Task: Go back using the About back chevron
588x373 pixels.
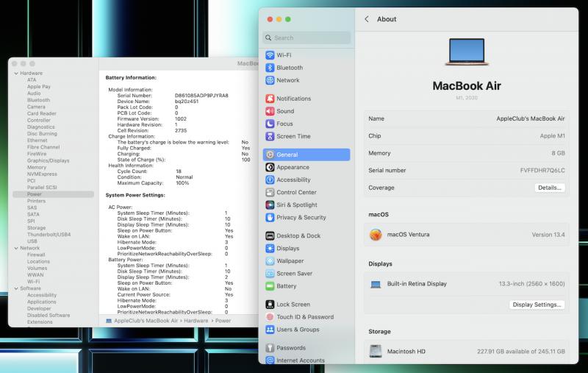Action: [367, 19]
